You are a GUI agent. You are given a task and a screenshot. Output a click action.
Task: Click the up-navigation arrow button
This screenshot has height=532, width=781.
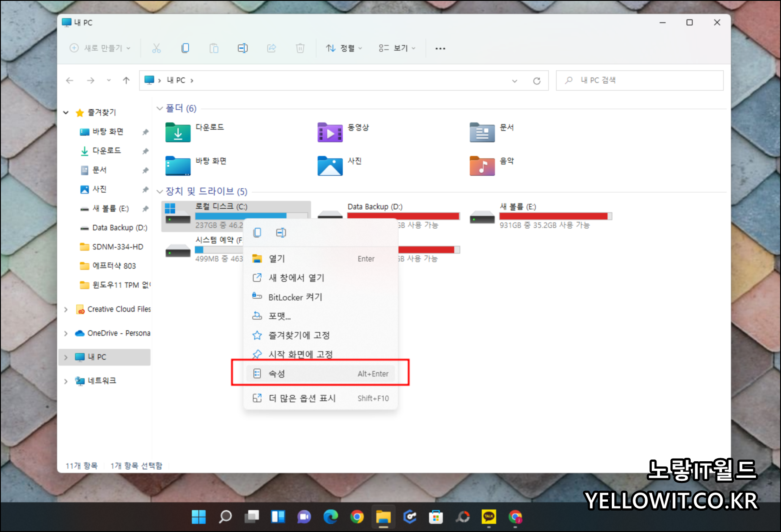click(x=125, y=80)
